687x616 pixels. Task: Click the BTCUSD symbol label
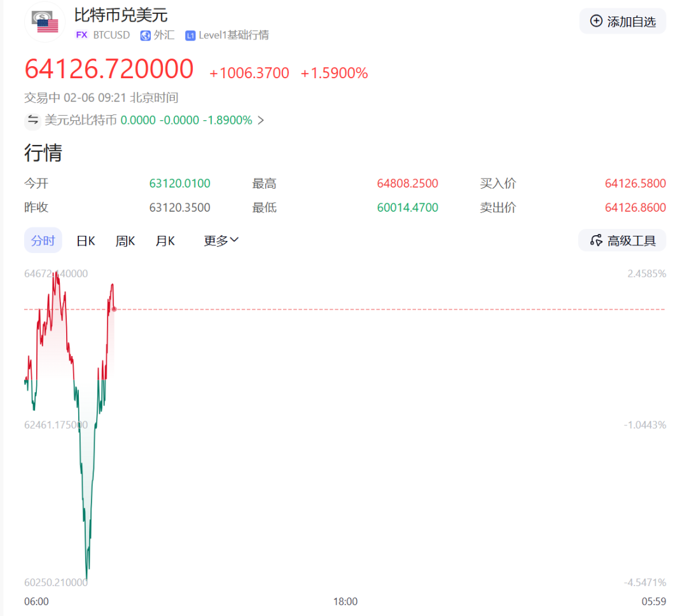[x=111, y=35]
